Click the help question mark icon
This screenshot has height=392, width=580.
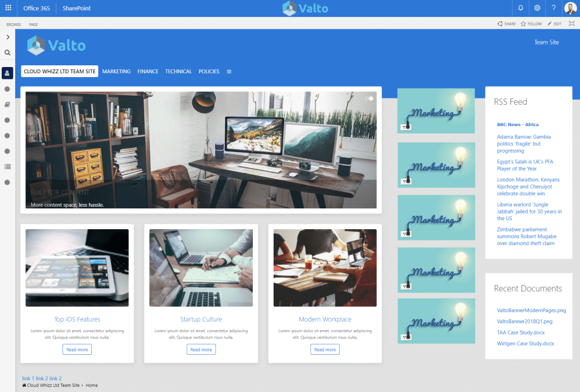pyautogui.click(x=554, y=8)
